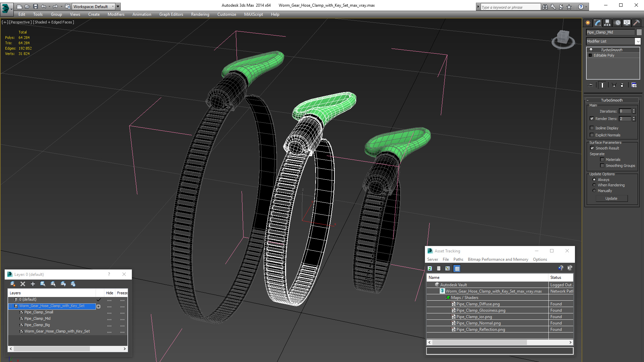Create new layer in Layer dialog
The height and width of the screenshot is (362, 644).
[13, 284]
